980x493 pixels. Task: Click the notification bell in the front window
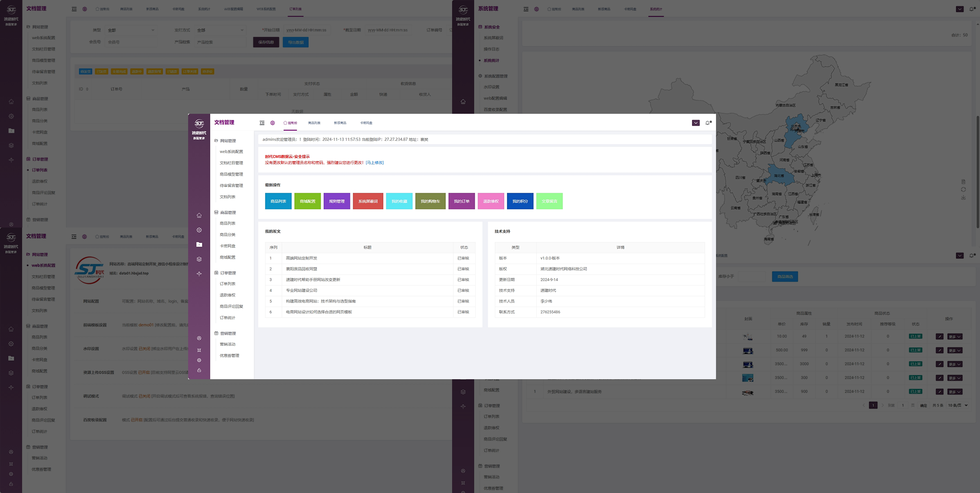pos(708,123)
